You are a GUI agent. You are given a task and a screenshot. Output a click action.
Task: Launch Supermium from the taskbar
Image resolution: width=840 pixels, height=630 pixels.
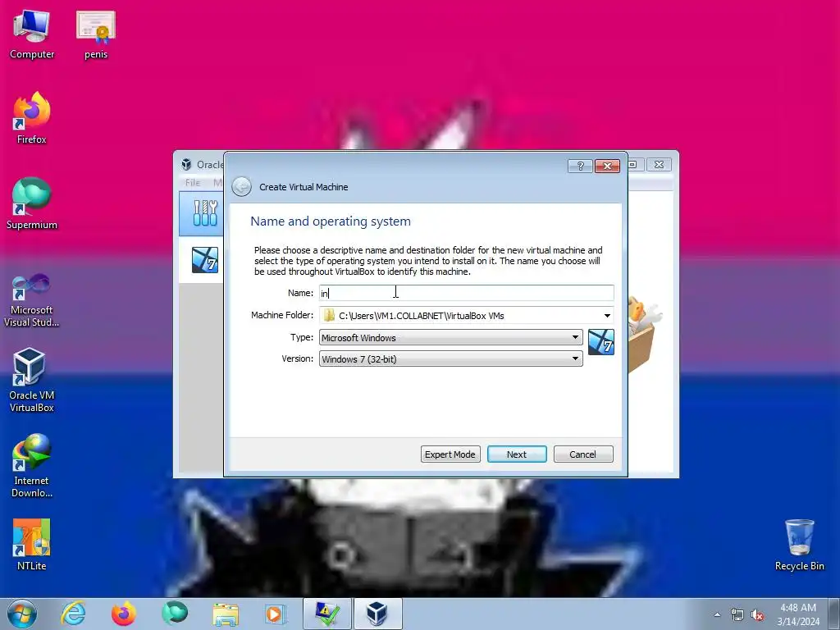click(x=174, y=614)
